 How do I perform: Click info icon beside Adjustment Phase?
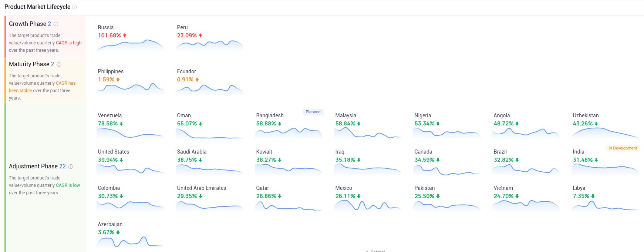[x=71, y=167]
